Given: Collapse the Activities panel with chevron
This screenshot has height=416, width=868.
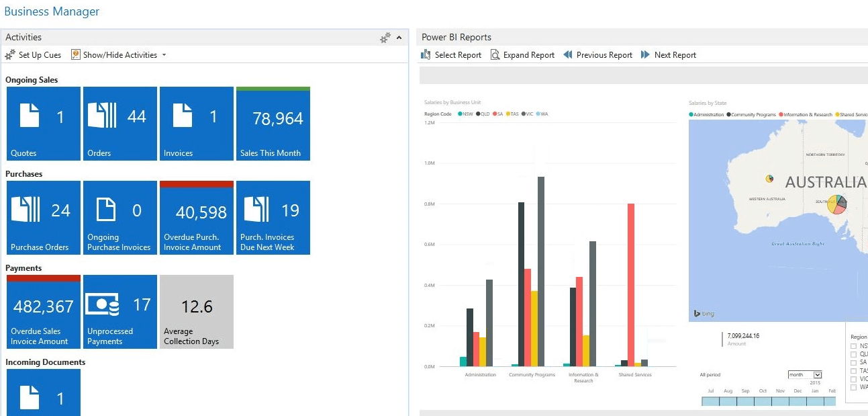Looking at the screenshot, I should pyautogui.click(x=399, y=38).
